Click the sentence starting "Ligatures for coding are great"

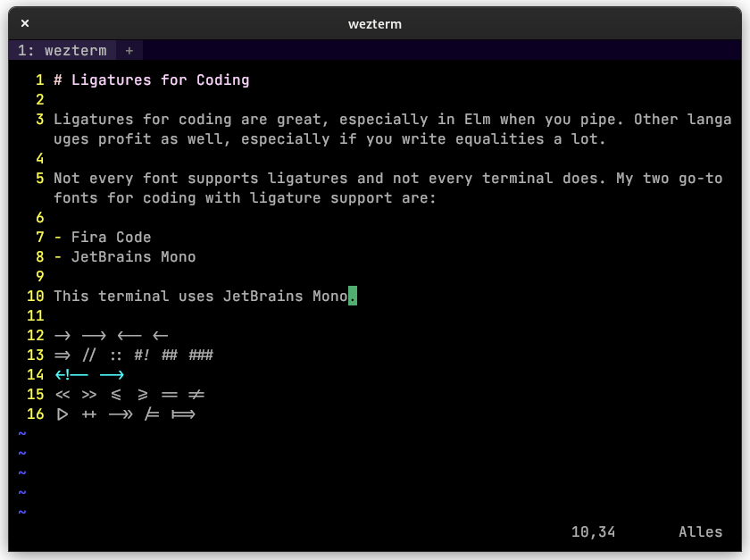click(392, 119)
